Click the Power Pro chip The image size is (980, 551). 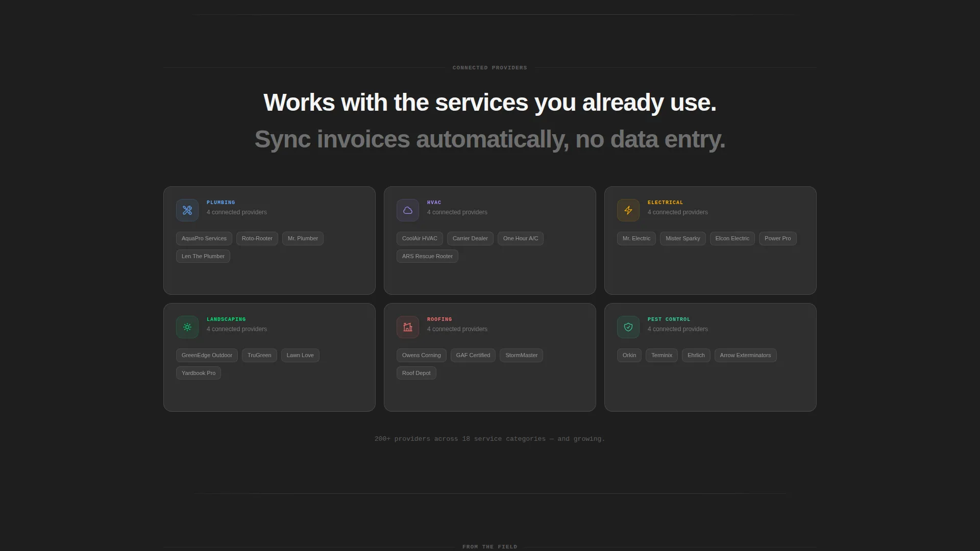pos(778,238)
